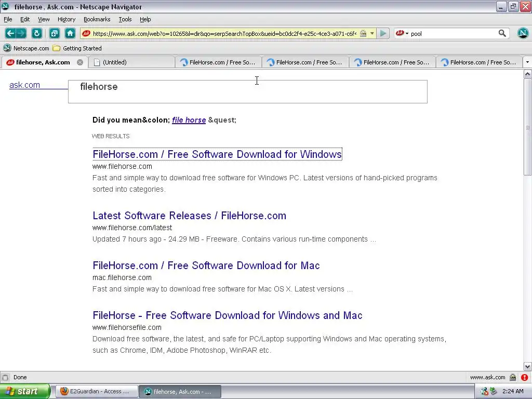
Task: Open 'Latest Software Releases / FileHorse.com' result
Action: tap(189, 216)
